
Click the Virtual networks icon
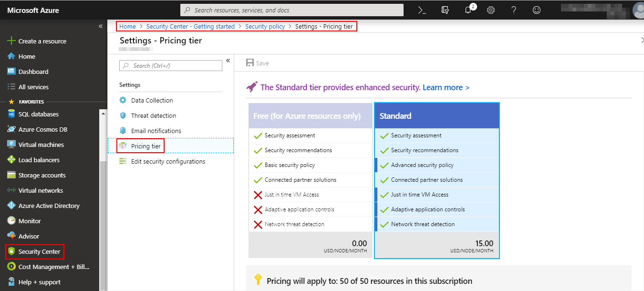[11, 190]
